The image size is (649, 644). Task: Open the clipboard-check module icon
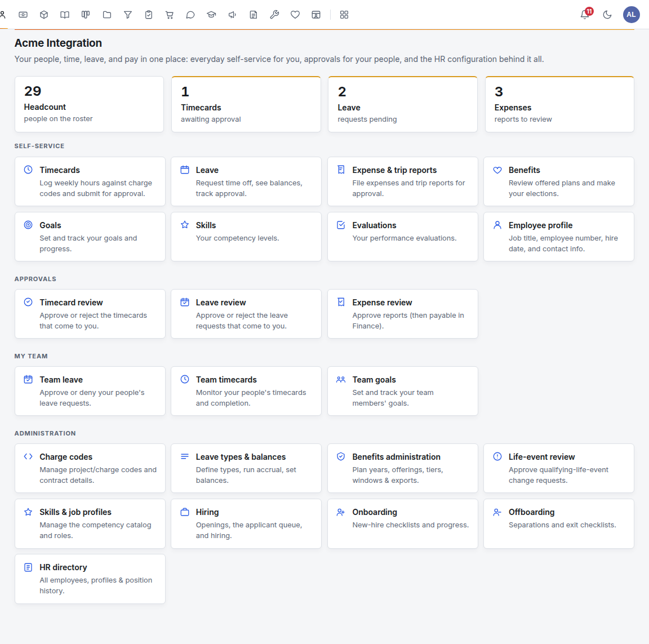(149, 15)
